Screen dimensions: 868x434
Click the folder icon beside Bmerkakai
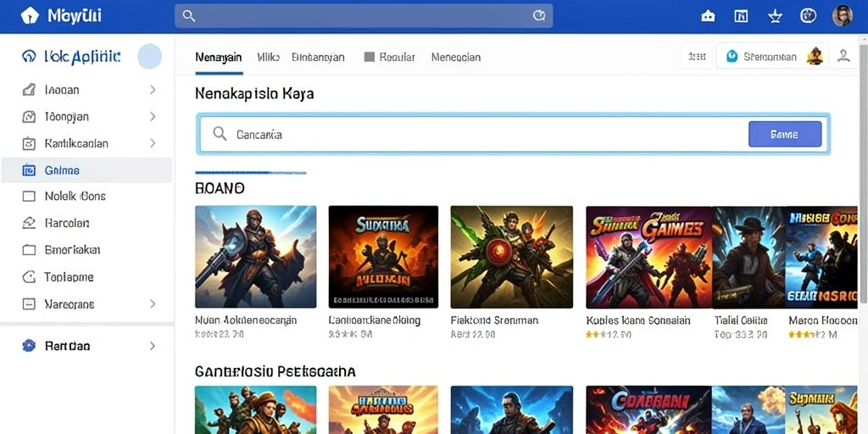click(x=29, y=250)
